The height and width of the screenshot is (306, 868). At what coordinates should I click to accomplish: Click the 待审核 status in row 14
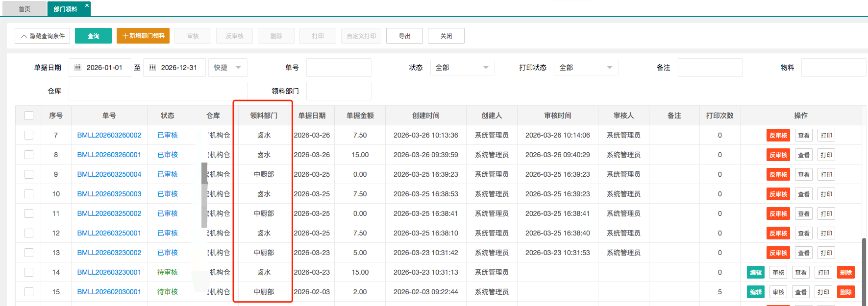[168, 272]
